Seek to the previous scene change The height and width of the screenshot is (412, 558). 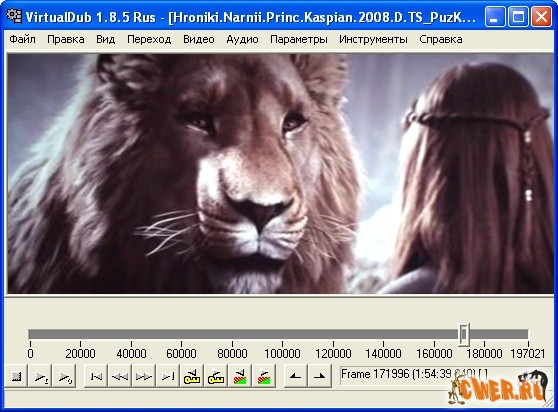pos(240,376)
